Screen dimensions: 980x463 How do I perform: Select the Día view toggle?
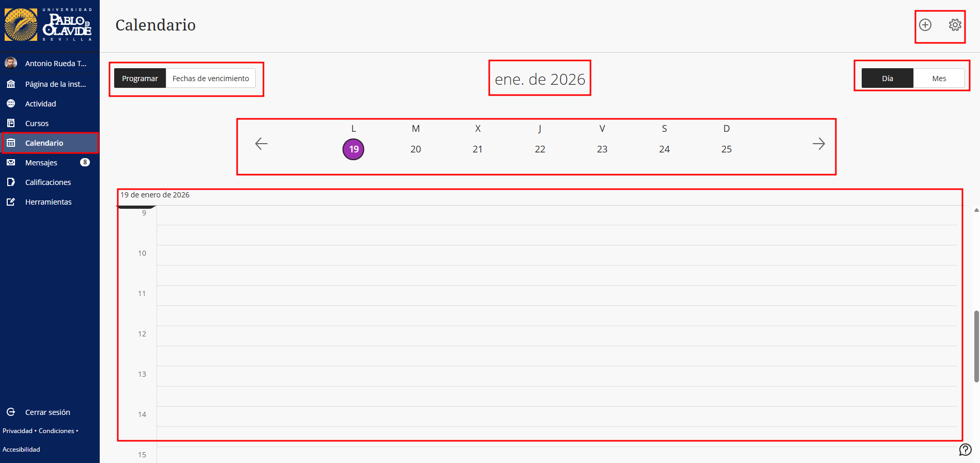click(887, 79)
